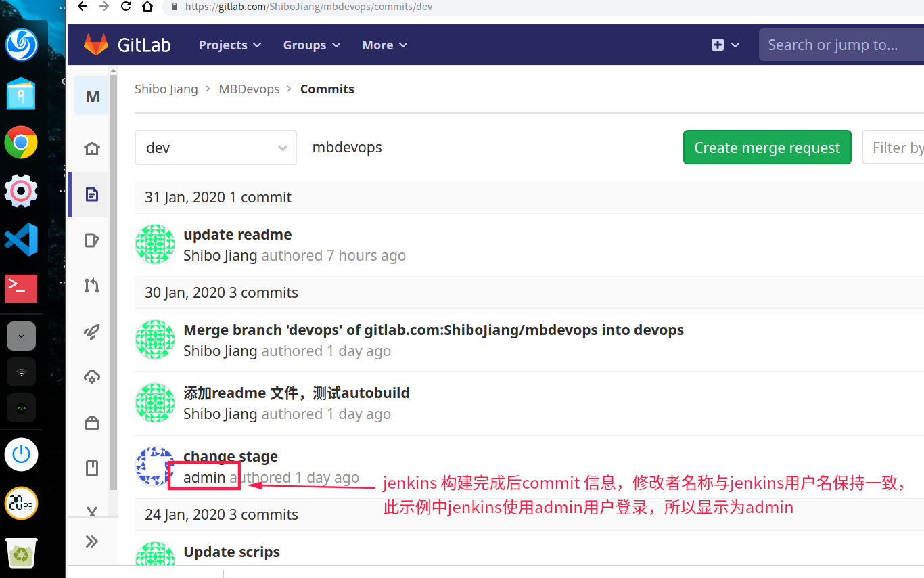Click the browser forward arrow

point(104,7)
